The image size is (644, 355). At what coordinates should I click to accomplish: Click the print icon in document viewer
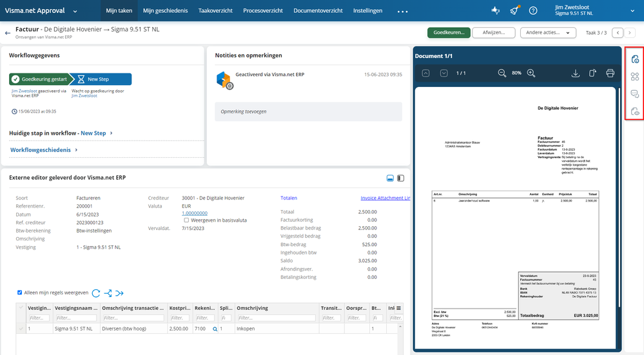tap(610, 73)
